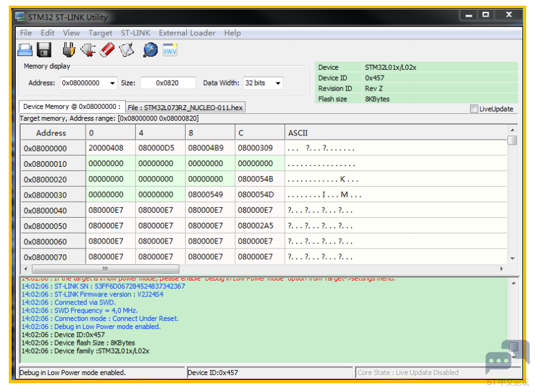Click log line ST-LINK SN serial number
Screen dimensions: 535x392
(103, 286)
